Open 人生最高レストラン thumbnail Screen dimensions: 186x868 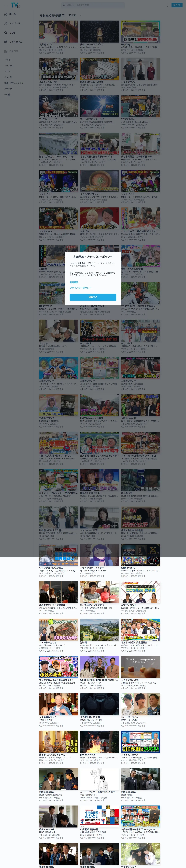(58, 705)
